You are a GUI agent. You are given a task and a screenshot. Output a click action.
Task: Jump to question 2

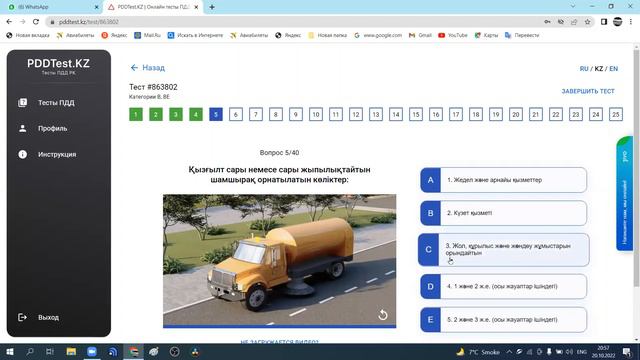pyautogui.click(x=156, y=115)
